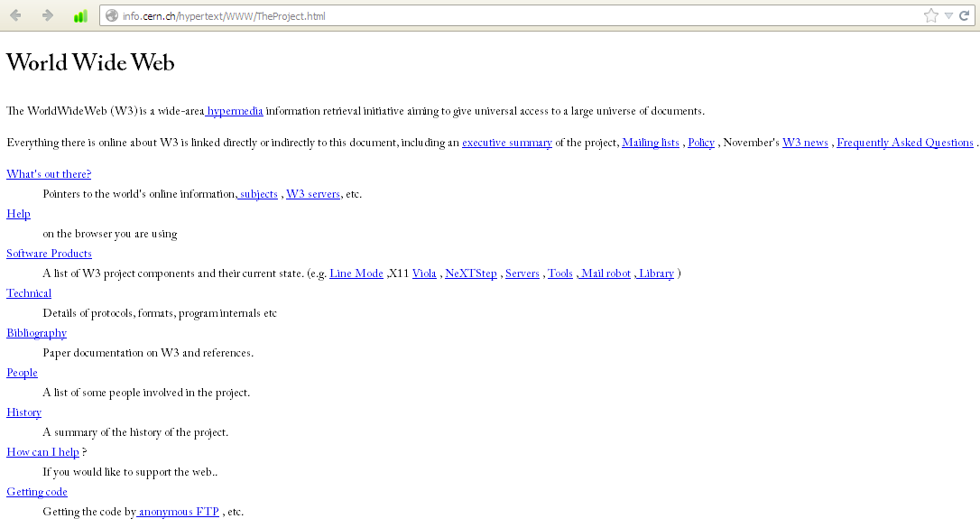
Task: Open the subjects link
Action: tap(257, 194)
